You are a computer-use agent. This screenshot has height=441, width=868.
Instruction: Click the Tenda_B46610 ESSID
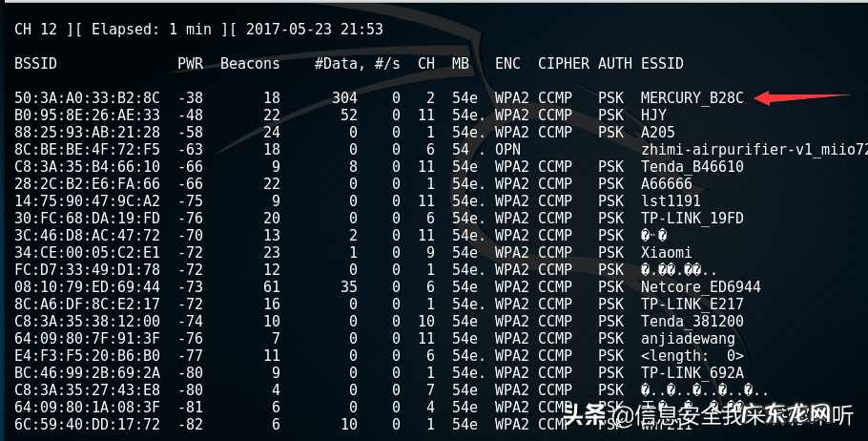click(x=692, y=166)
